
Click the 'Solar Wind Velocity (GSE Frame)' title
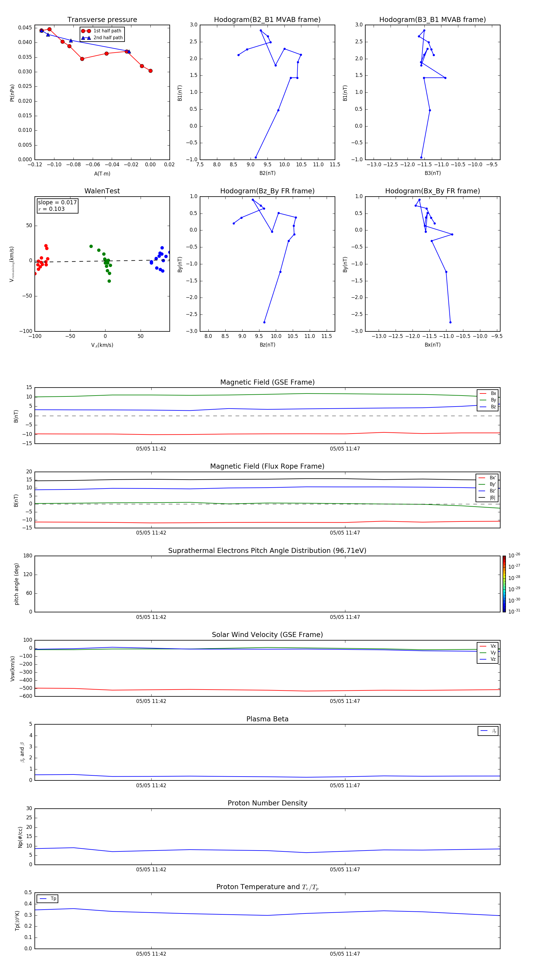point(267,635)
